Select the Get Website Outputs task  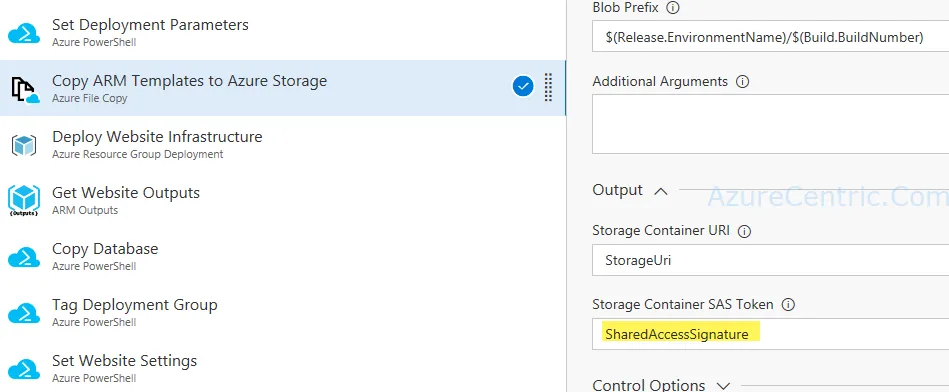point(283,201)
